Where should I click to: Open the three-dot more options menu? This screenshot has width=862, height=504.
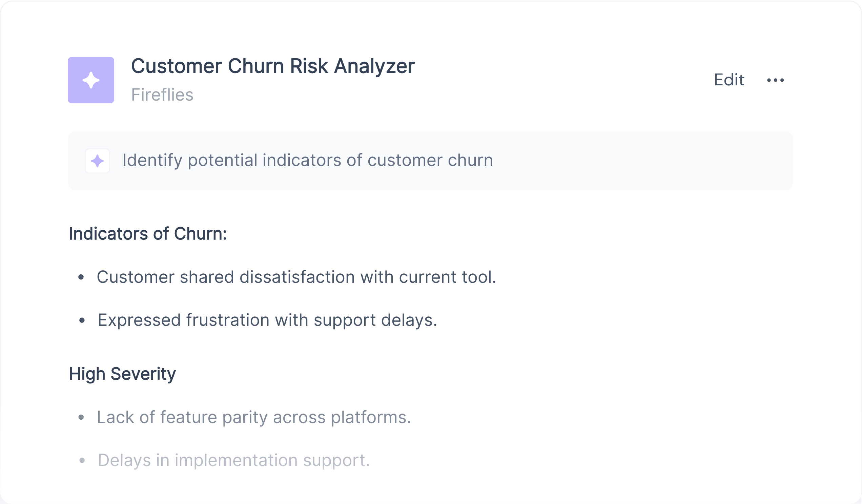776,80
